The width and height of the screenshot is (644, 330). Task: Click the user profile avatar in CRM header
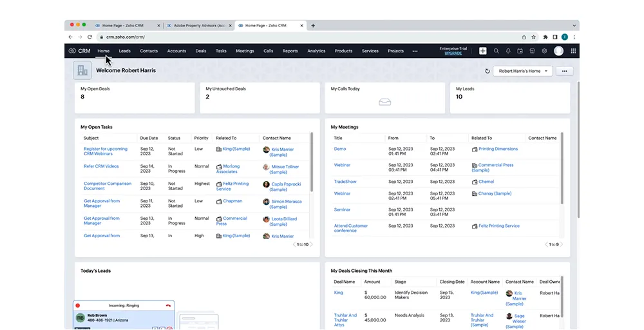coord(558,51)
